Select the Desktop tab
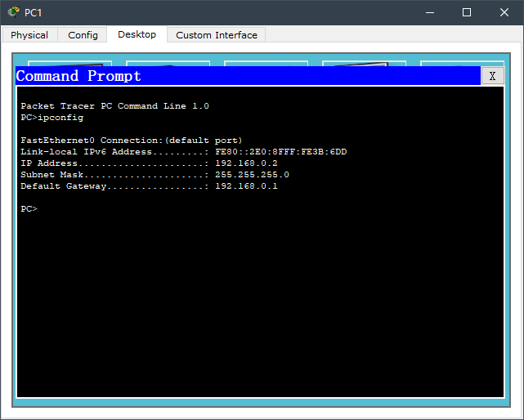The image size is (524, 420). (x=137, y=34)
